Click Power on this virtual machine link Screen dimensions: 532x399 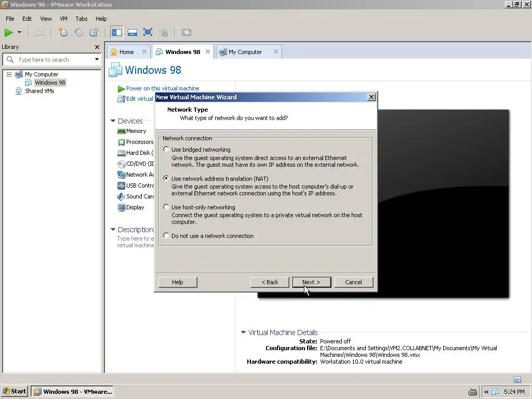(163, 88)
